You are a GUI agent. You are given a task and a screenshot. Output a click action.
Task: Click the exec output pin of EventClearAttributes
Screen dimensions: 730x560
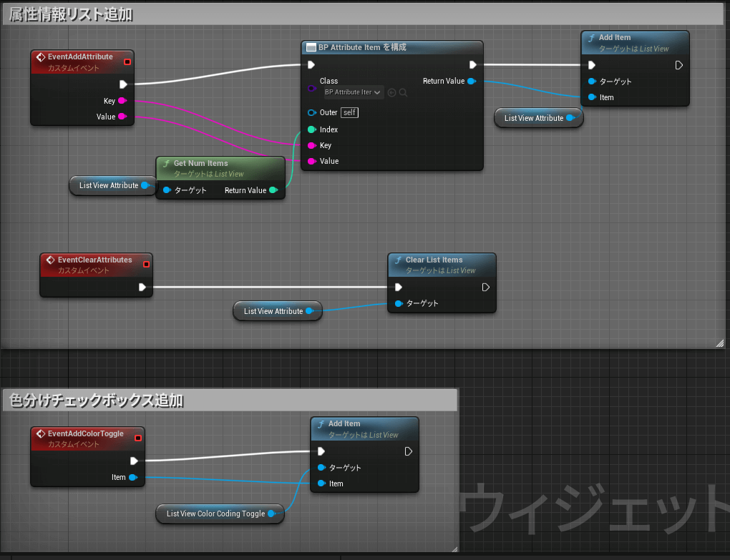coord(142,288)
